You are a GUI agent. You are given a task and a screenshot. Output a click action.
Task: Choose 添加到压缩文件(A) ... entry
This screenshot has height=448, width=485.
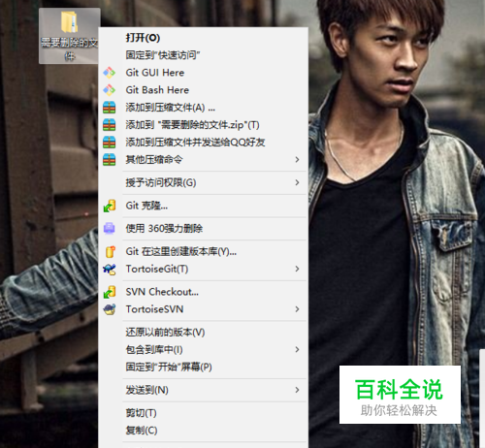coord(204,108)
